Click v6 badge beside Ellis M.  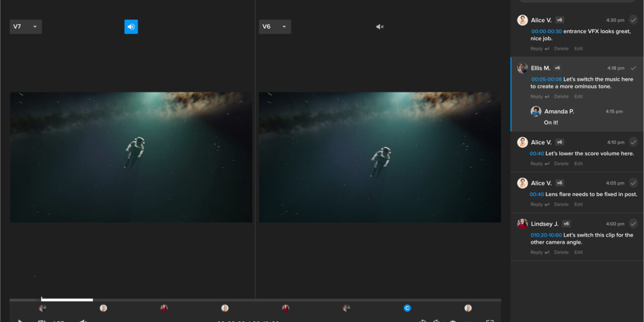(557, 68)
